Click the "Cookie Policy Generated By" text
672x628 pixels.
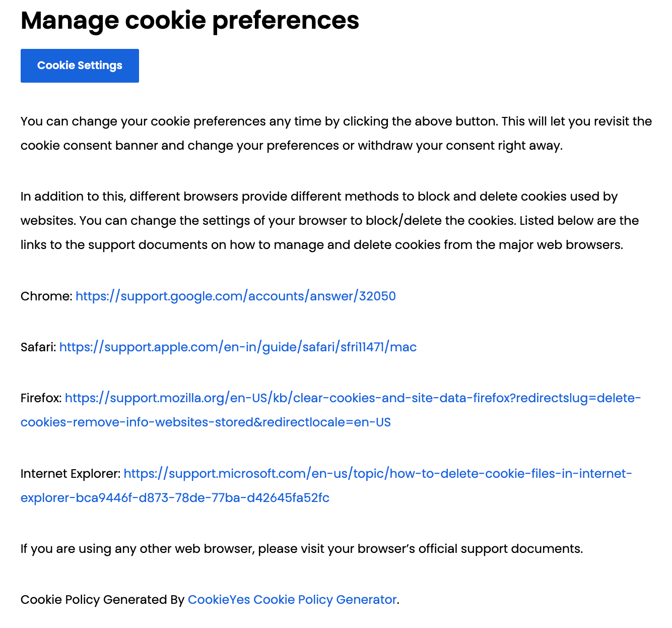[102, 599]
